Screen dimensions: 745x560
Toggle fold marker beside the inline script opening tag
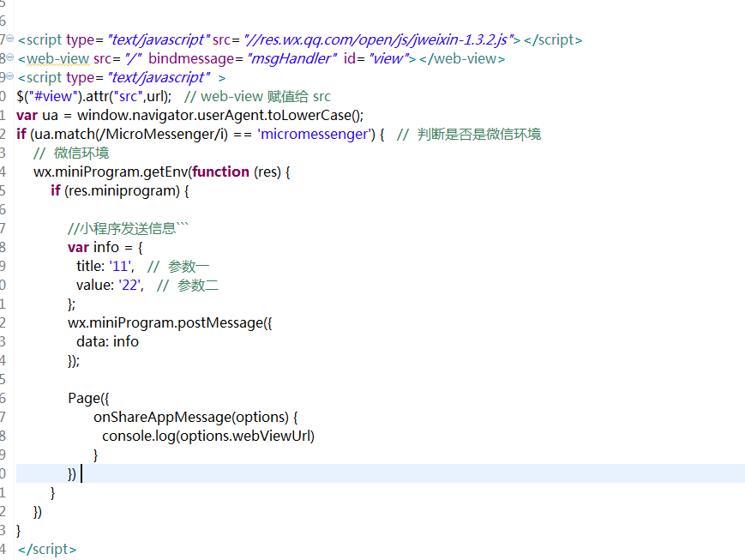10,76
